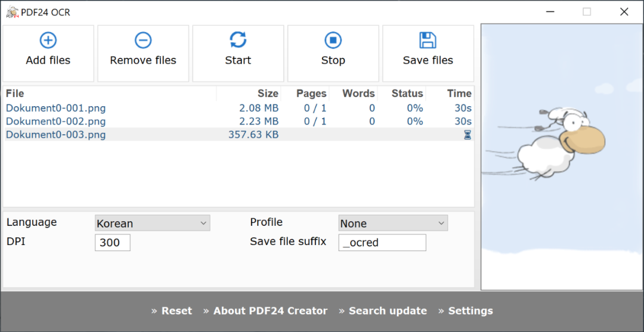Image resolution: width=644 pixels, height=332 pixels.
Task: Click the Save files floppy disk icon
Action: click(x=428, y=41)
